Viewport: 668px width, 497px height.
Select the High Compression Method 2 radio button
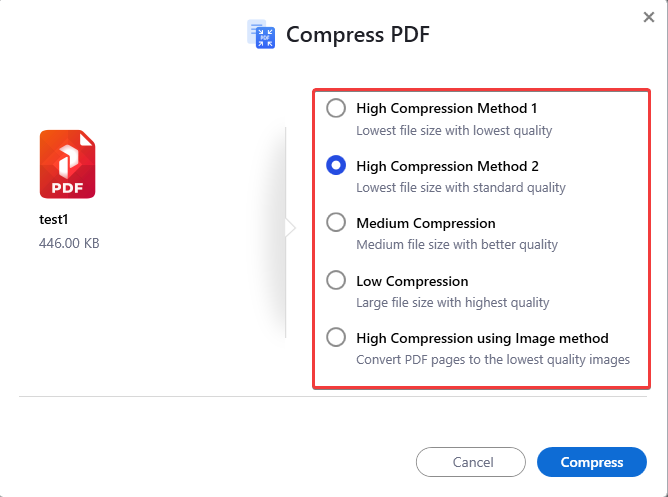336,165
